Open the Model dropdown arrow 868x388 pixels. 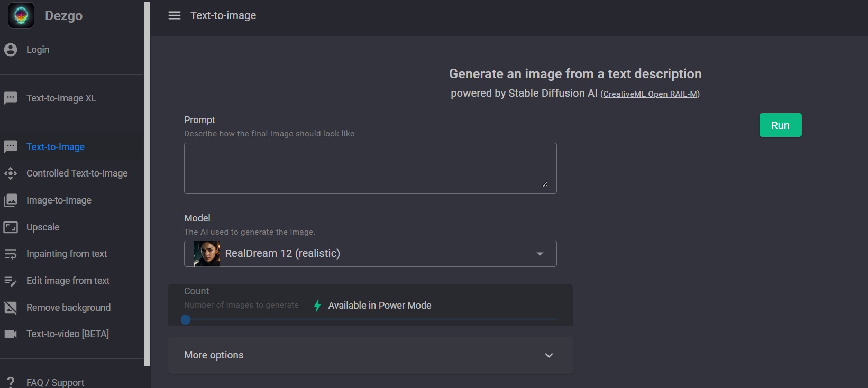pyautogui.click(x=540, y=254)
